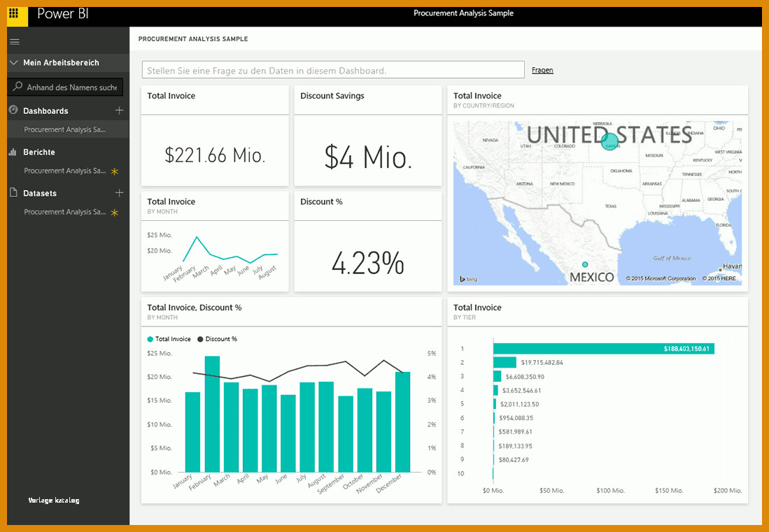Click the value $189,133.95

click(515, 446)
